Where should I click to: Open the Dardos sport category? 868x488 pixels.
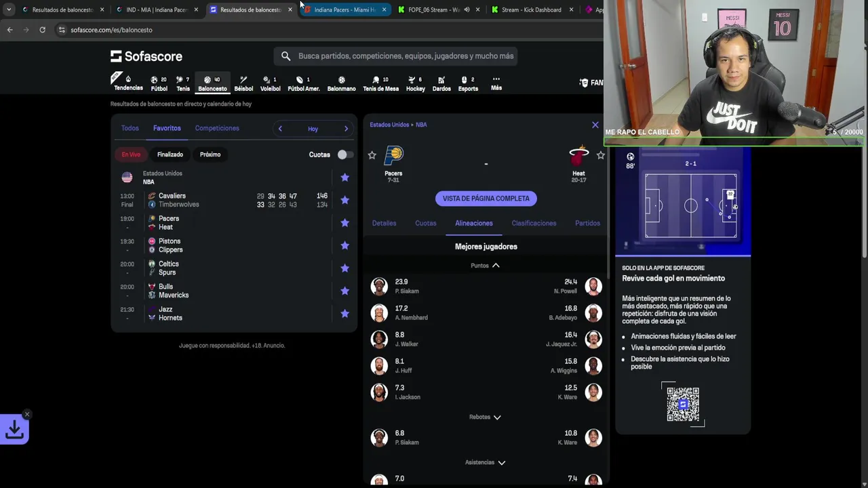(441, 83)
